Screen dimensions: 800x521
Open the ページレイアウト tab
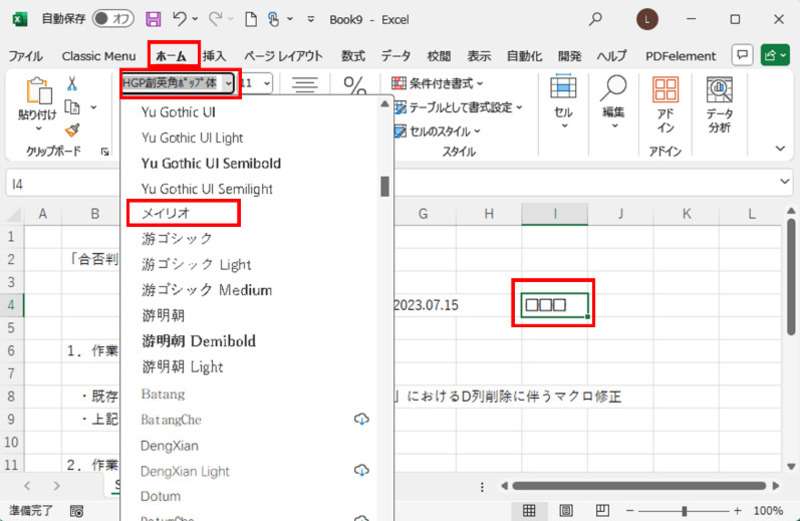(x=283, y=56)
